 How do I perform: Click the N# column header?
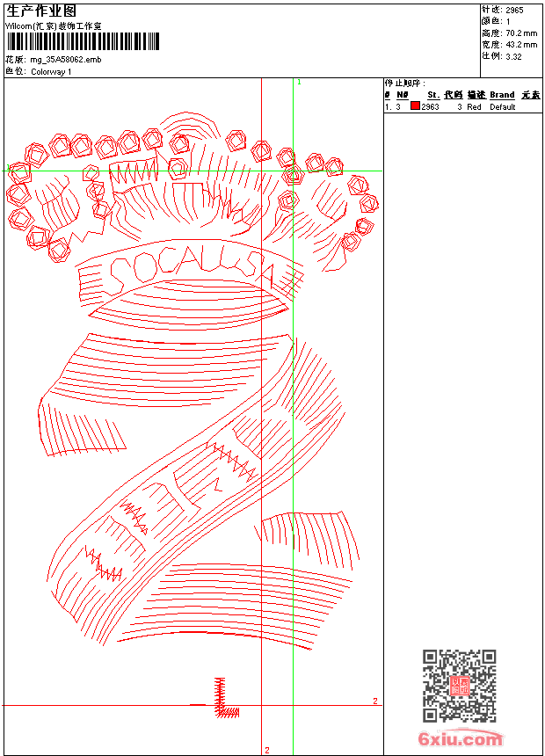point(403,95)
